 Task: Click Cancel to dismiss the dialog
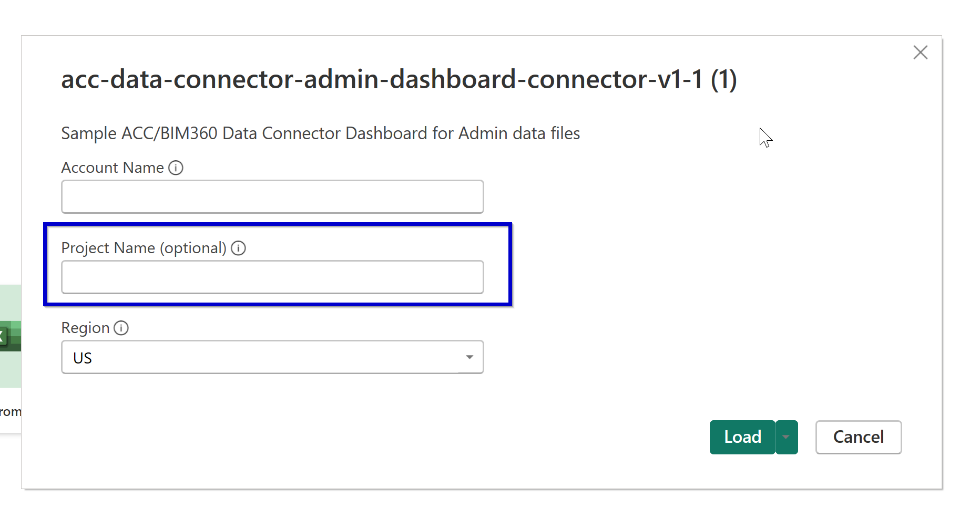tap(858, 437)
